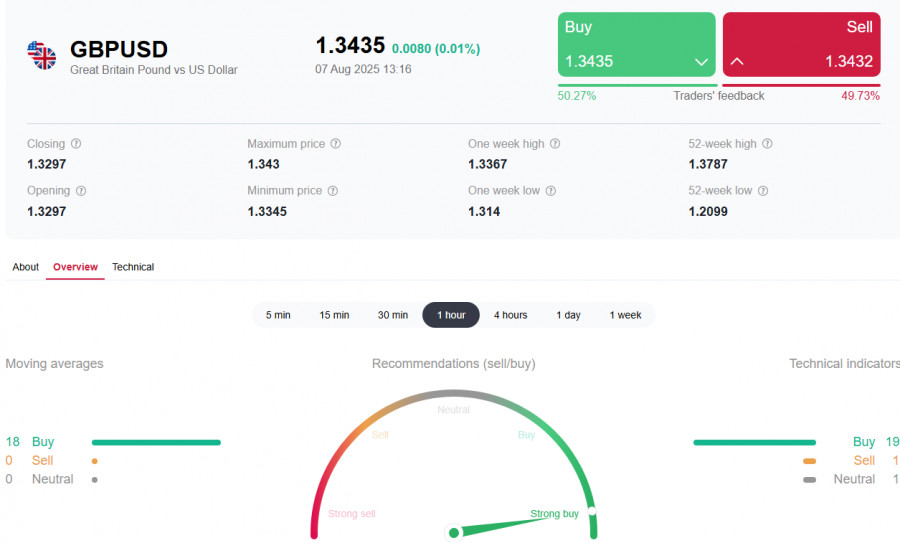Click the Moving averages heading
Screen dimensions: 900x543
(55, 364)
